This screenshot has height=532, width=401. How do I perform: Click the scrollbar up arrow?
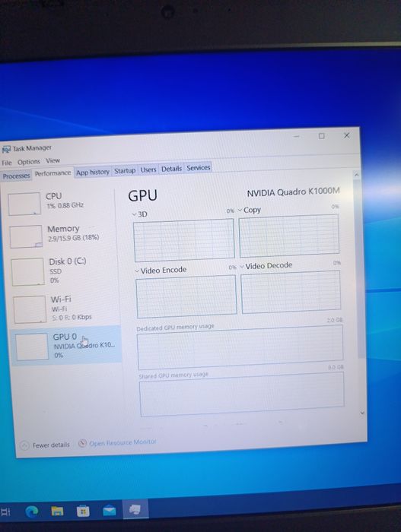[x=356, y=175]
